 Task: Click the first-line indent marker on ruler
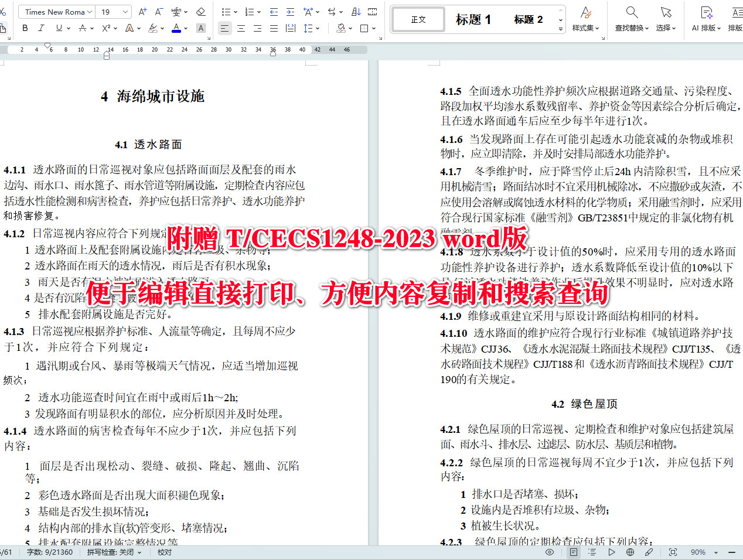pyautogui.click(x=48, y=45)
